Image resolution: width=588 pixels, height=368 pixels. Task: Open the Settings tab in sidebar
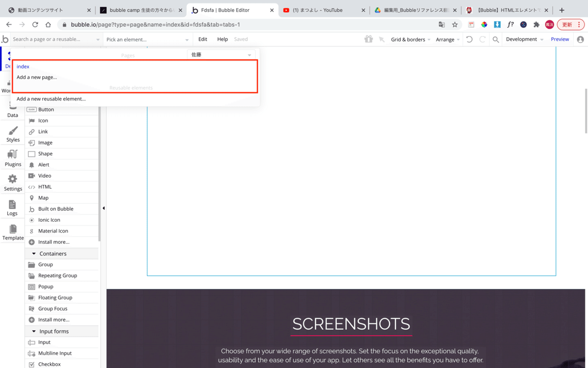[x=13, y=184]
